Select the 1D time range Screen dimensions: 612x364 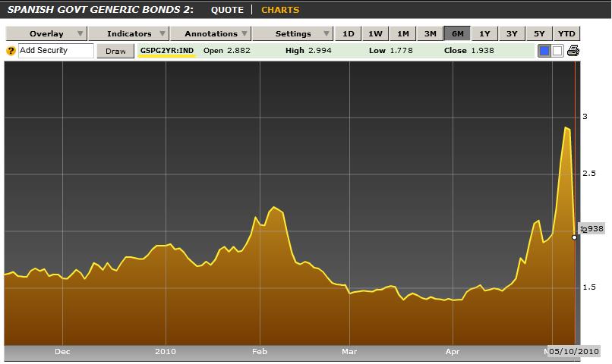pos(349,33)
